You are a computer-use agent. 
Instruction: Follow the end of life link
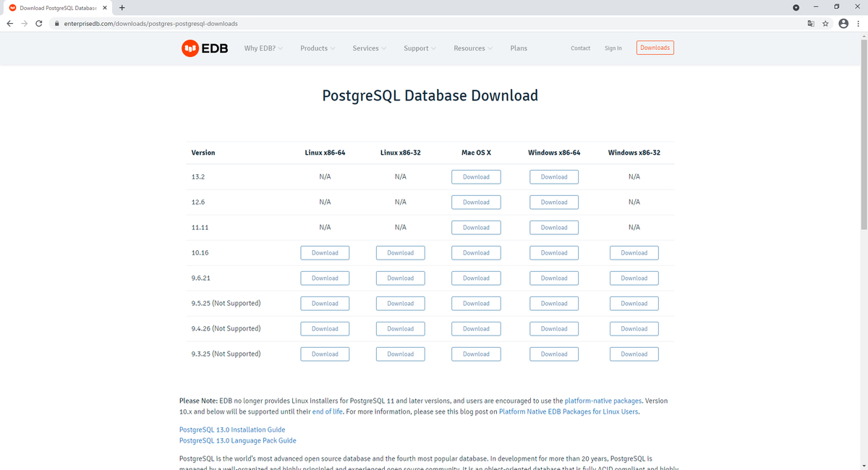(x=328, y=411)
